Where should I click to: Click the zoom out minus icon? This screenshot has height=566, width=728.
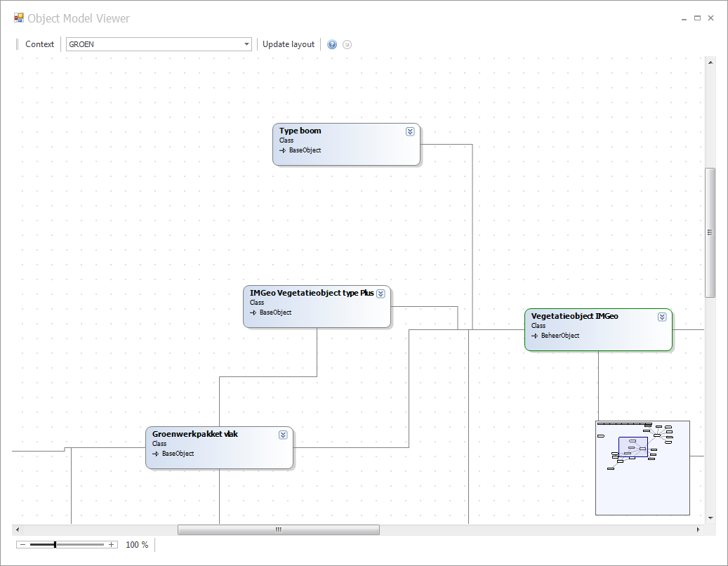[x=22, y=544]
